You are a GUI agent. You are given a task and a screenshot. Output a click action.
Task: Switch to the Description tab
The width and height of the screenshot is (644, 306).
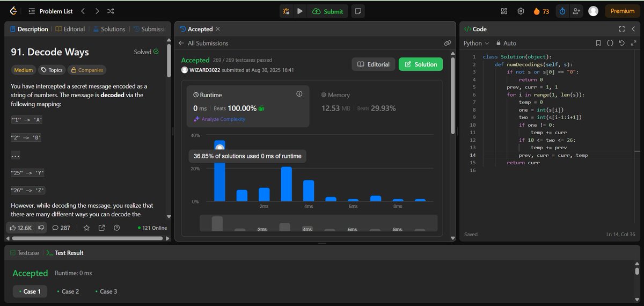tap(29, 29)
